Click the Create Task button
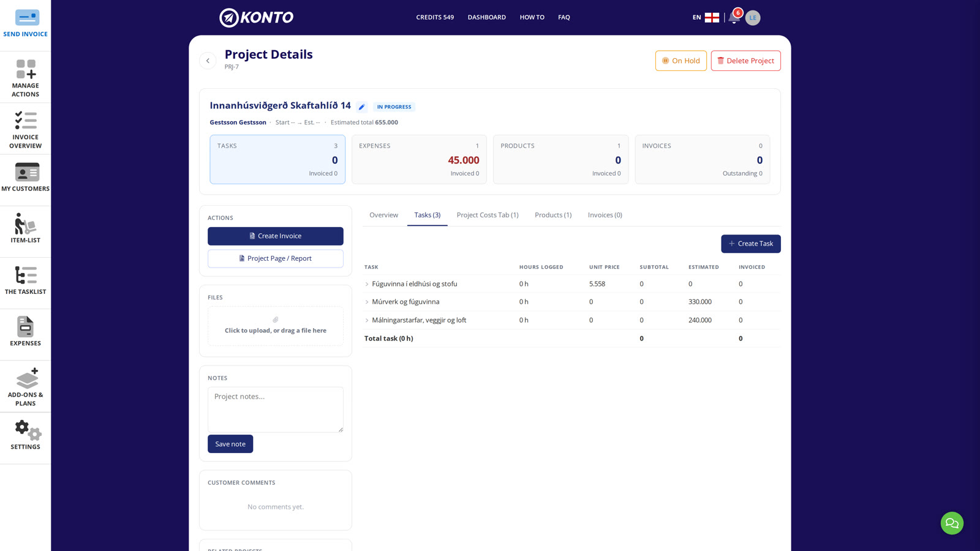Image resolution: width=980 pixels, height=551 pixels. pos(751,244)
